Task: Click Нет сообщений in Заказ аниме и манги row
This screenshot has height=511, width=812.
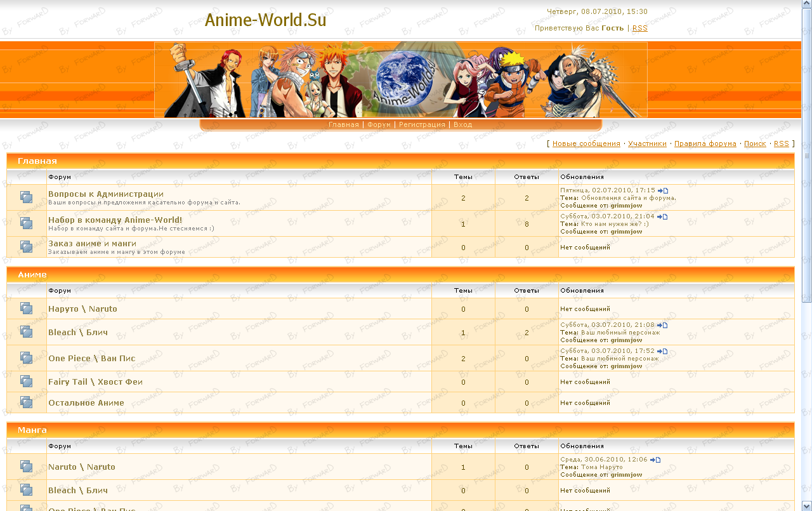Action: (585, 248)
